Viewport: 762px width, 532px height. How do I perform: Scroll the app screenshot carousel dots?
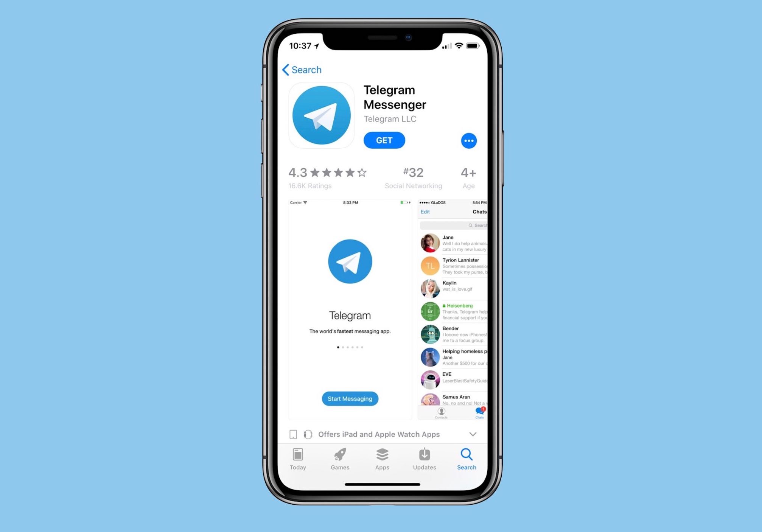350,347
